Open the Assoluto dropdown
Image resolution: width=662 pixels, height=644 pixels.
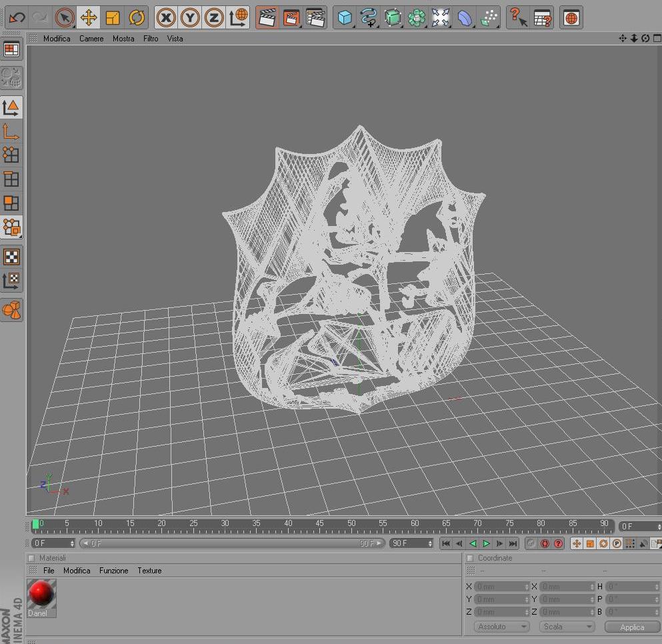point(501,627)
